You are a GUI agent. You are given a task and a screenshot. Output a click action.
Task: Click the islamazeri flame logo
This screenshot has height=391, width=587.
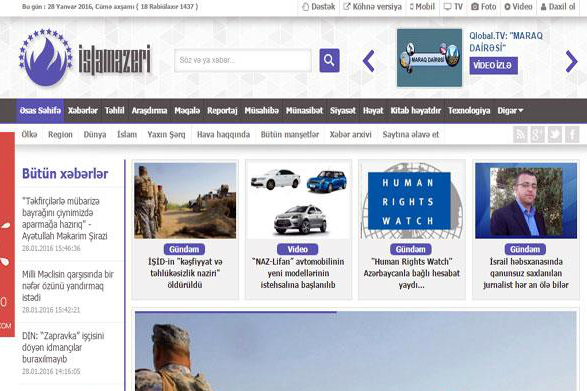[x=85, y=57]
